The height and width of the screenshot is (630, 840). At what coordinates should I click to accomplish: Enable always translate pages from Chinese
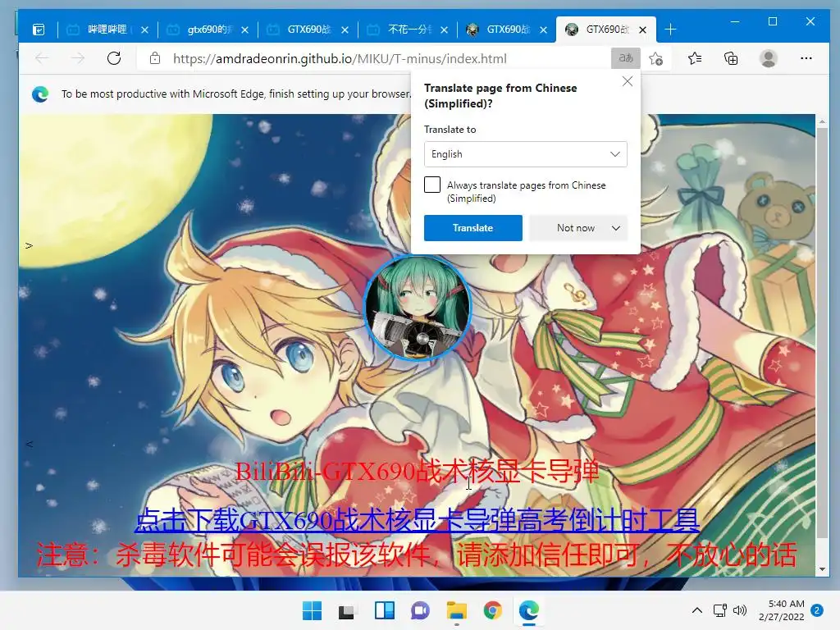point(432,185)
